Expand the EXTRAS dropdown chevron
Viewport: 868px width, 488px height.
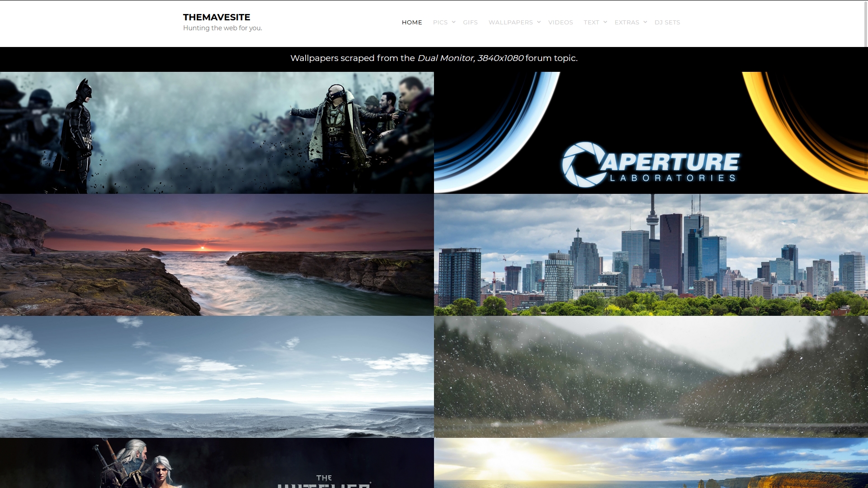pyautogui.click(x=645, y=22)
